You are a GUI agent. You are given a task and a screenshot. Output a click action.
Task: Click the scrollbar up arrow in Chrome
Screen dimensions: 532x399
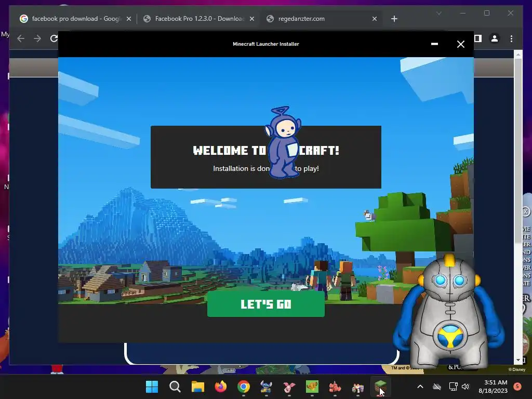pyautogui.click(x=518, y=54)
